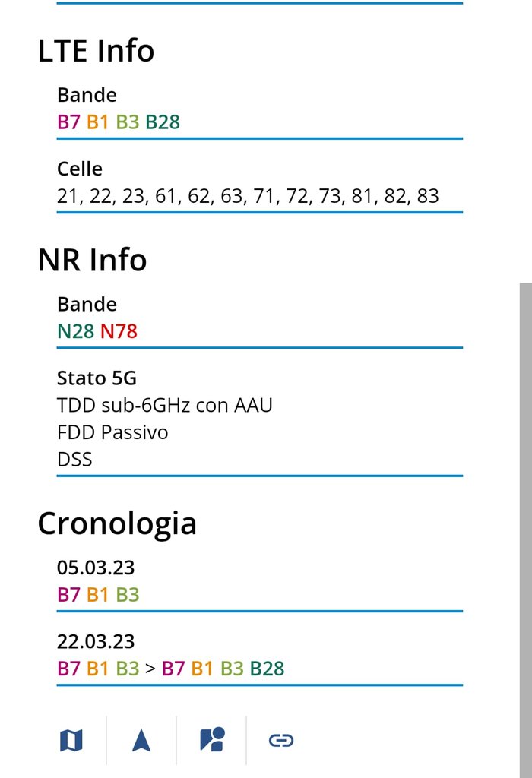Select B7 band under LTE Info
The height and width of the screenshot is (778, 532).
68,122
